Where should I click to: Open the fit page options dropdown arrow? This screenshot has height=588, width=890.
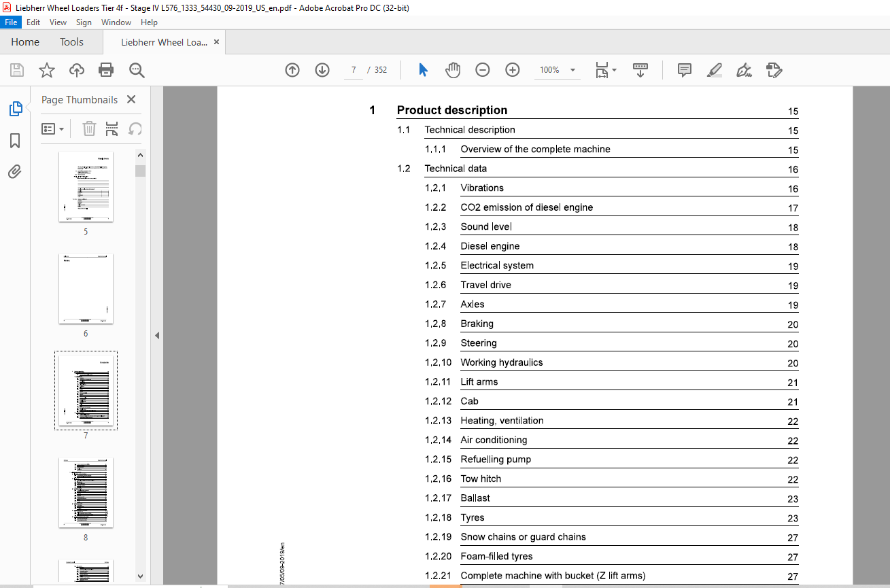tap(615, 70)
